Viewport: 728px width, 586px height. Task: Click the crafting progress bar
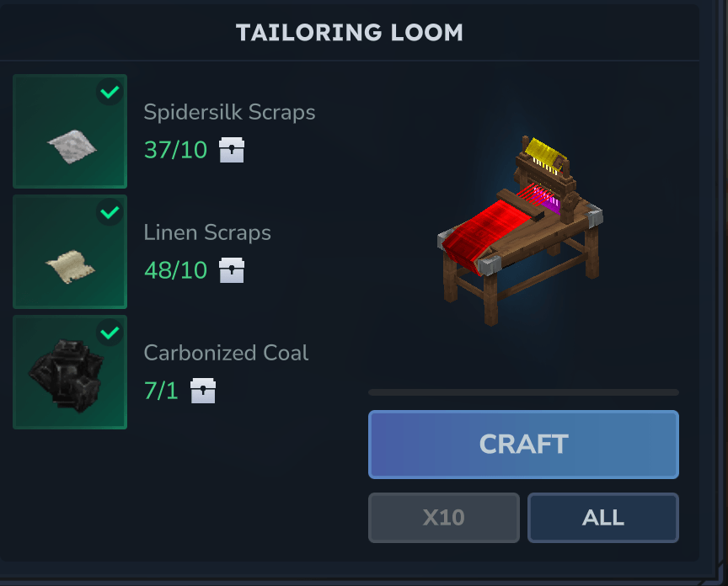(524, 392)
